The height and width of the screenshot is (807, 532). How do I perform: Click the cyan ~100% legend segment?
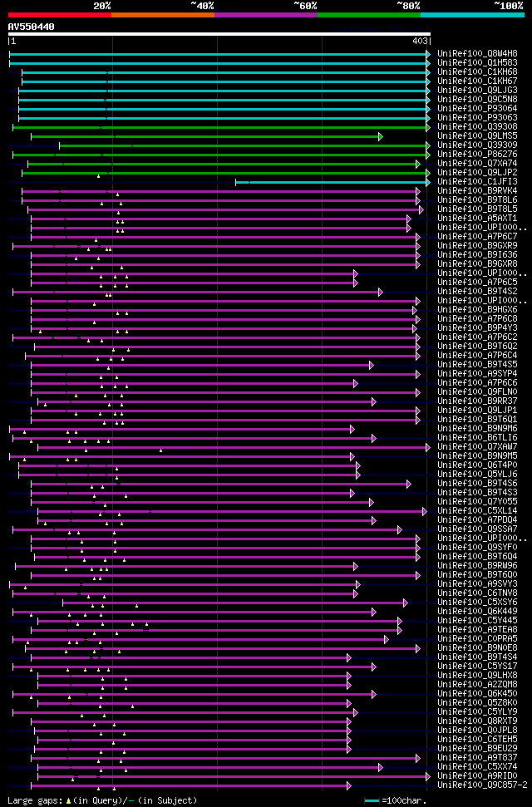(x=473, y=15)
